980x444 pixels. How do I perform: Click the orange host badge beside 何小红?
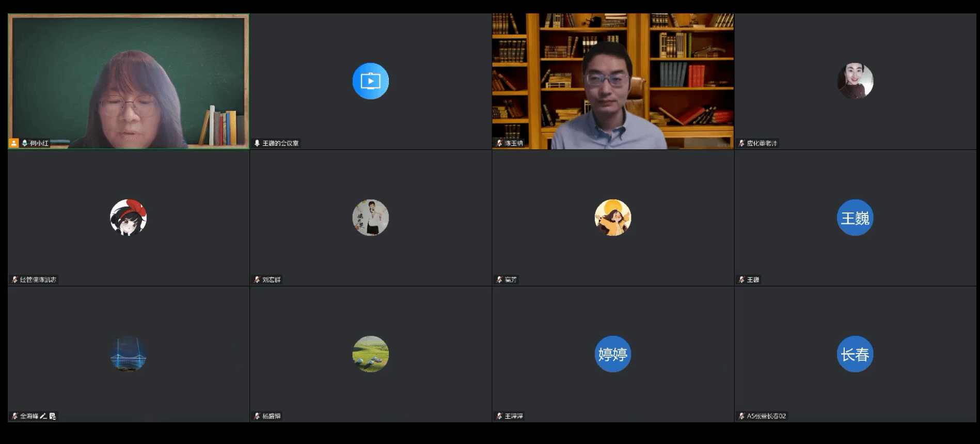14,143
